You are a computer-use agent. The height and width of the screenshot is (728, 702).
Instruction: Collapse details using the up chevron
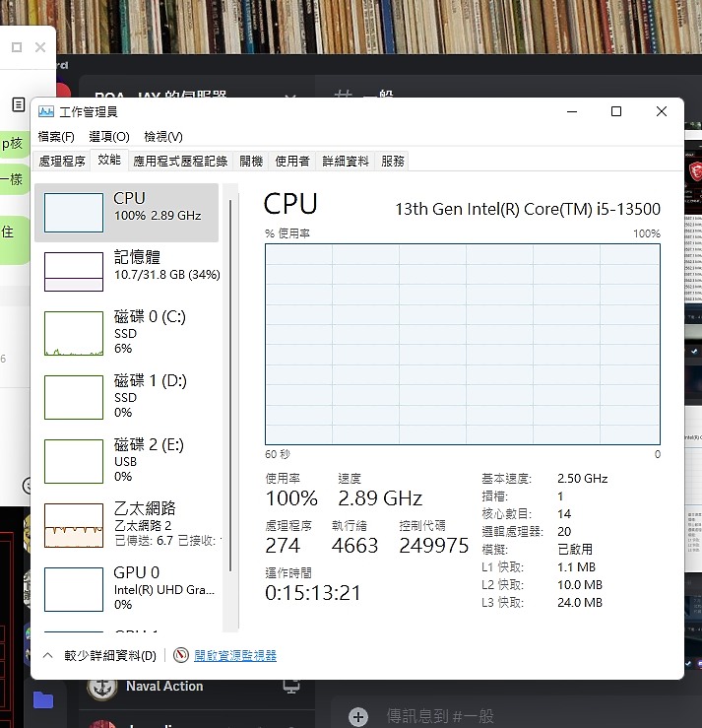point(48,655)
